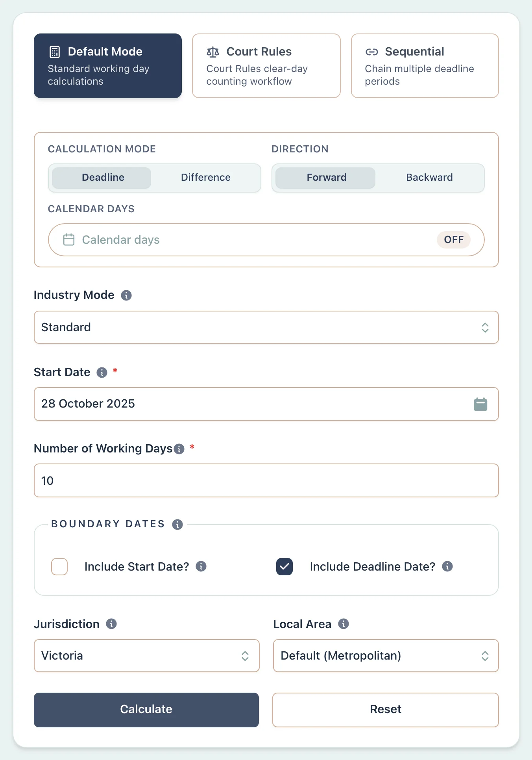Click the Number of Working Days info icon
Image resolution: width=532 pixels, height=760 pixels.
179,449
